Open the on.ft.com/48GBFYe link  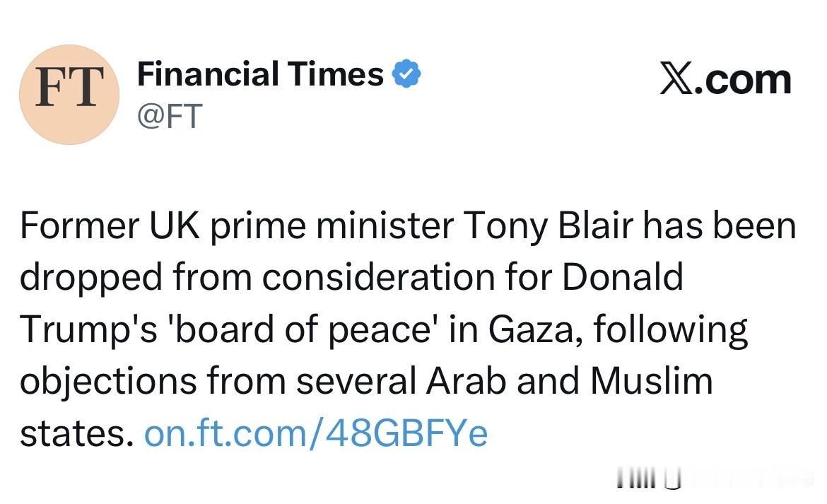(x=315, y=433)
